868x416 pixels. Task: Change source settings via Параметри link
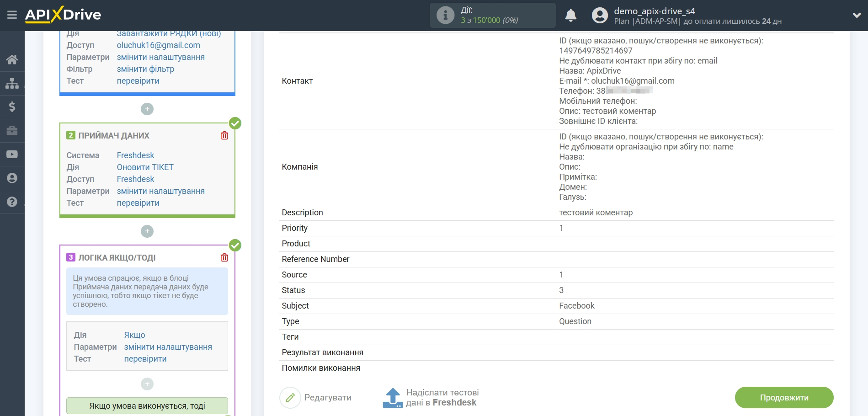[x=160, y=57]
